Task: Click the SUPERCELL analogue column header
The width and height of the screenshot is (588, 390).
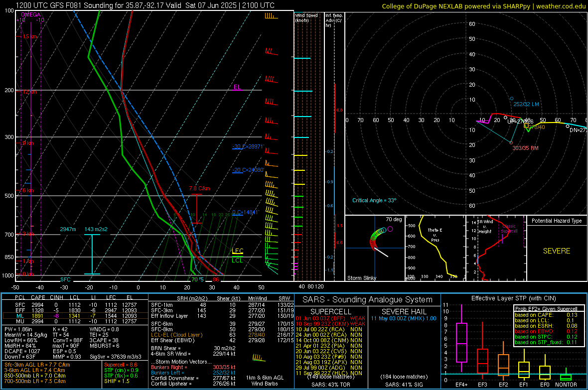Action: [x=331, y=312]
